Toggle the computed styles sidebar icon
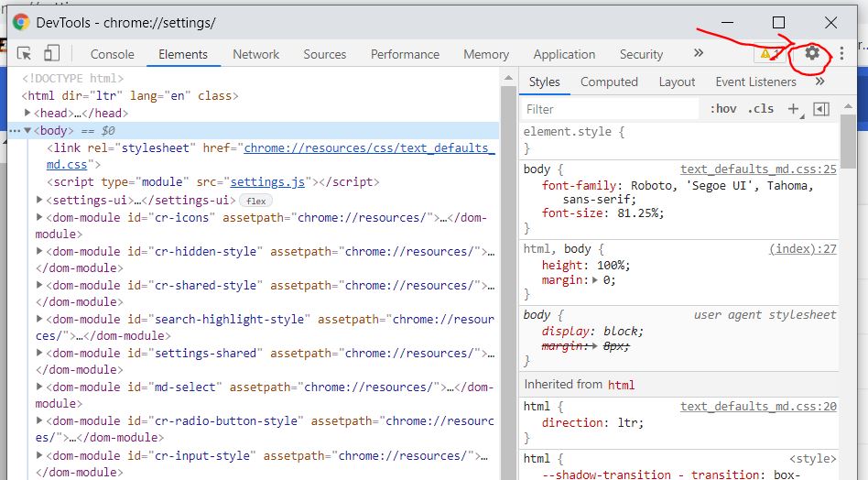This screenshot has height=480, width=868. pyautogui.click(x=821, y=109)
